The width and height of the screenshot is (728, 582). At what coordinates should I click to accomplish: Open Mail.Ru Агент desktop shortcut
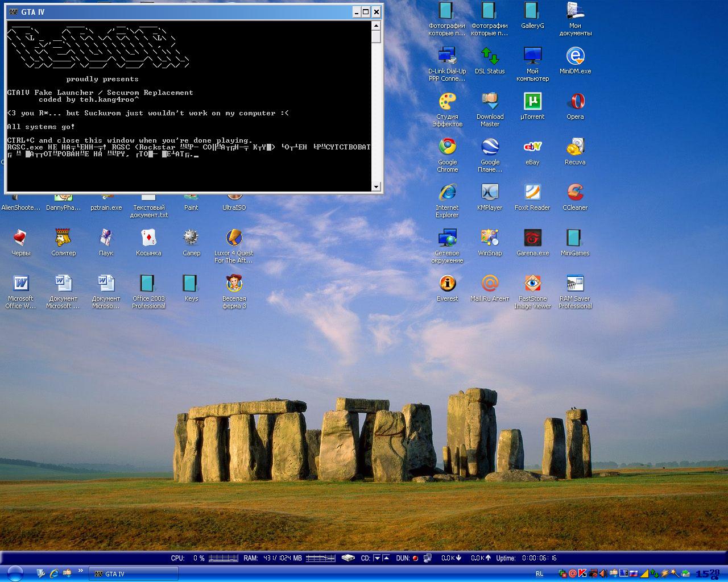pyautogui.click(x=490, y=288)
